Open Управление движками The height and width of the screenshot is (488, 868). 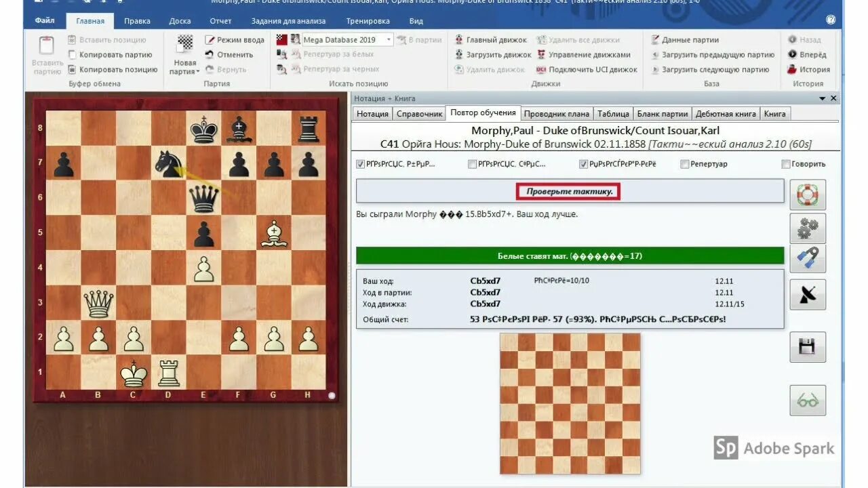coord(584,55)
